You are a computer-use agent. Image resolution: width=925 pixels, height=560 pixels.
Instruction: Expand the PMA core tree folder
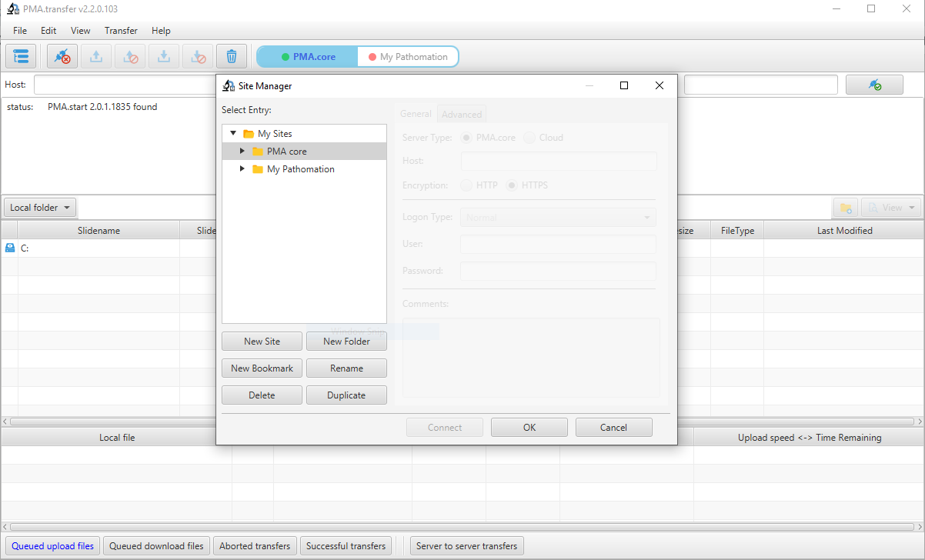242,152
